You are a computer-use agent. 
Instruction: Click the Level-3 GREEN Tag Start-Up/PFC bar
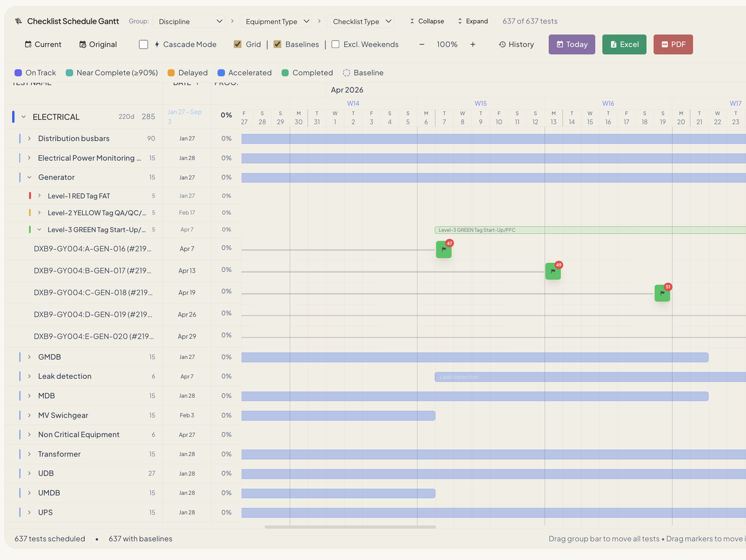click(590, 230)
